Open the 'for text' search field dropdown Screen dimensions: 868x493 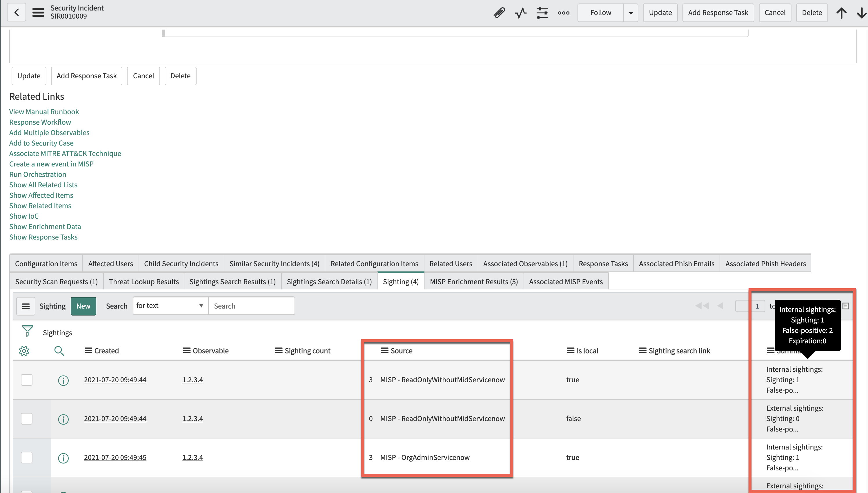170,306
